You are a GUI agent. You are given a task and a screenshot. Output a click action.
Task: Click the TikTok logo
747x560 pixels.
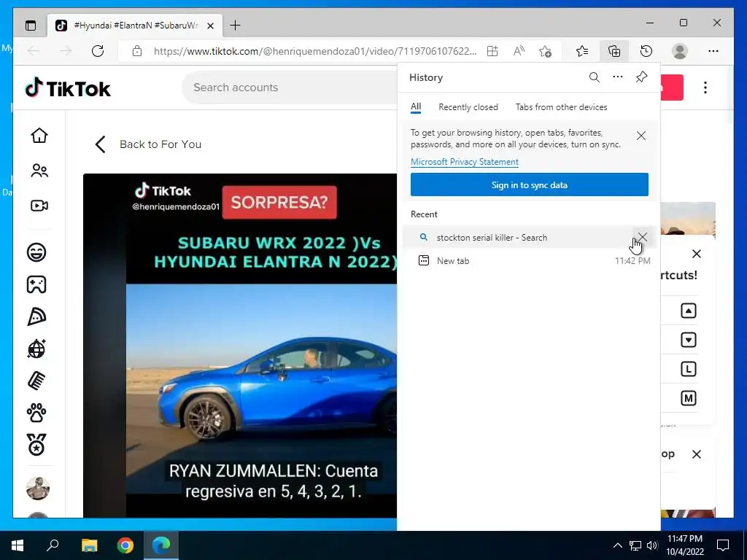click(x=68, y=88)
